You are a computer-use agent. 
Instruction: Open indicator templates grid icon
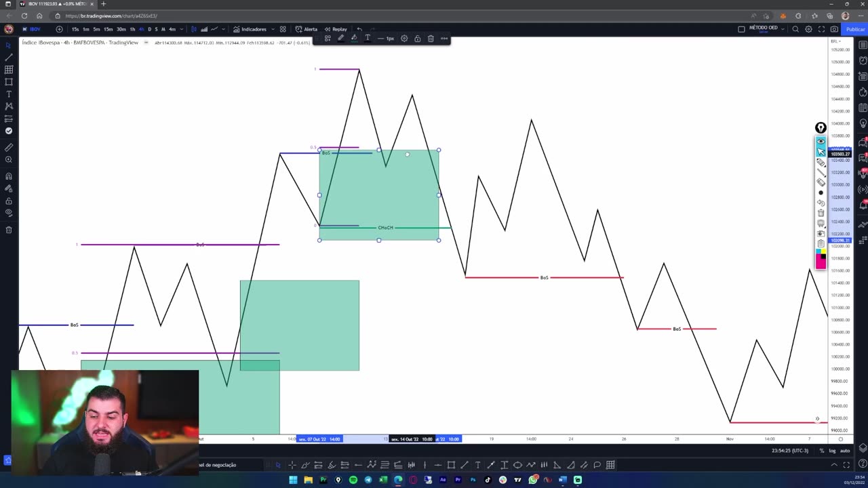tap(283, 29)
